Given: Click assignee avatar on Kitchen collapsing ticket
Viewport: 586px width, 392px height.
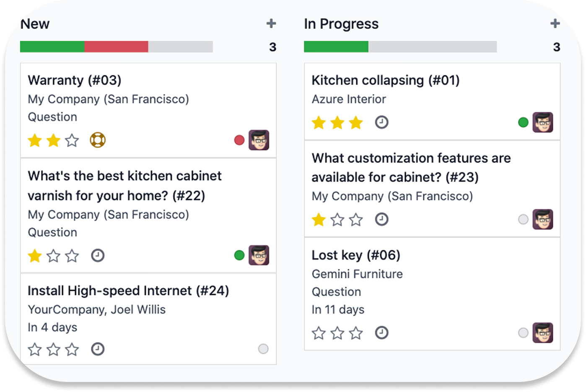Looking at the screenshot, I should 543,122.
